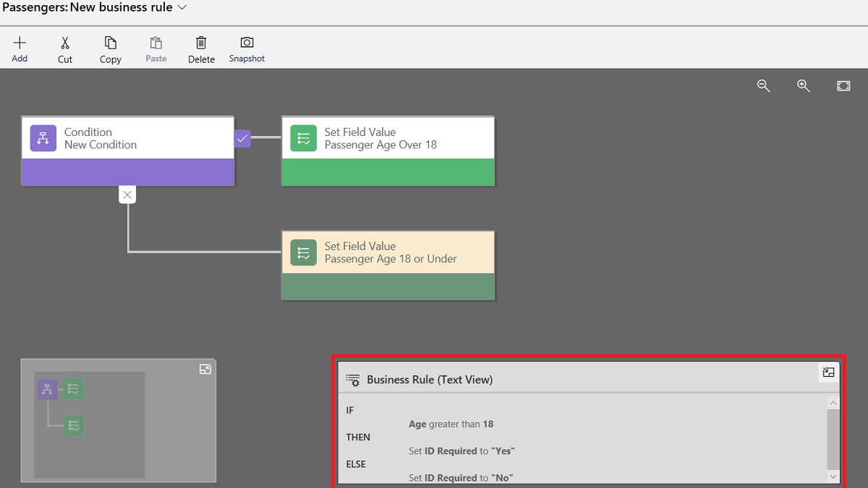Click the zoom in magnifier icon
This screenshot has height=488, width=868.
[x=804, y=85]
